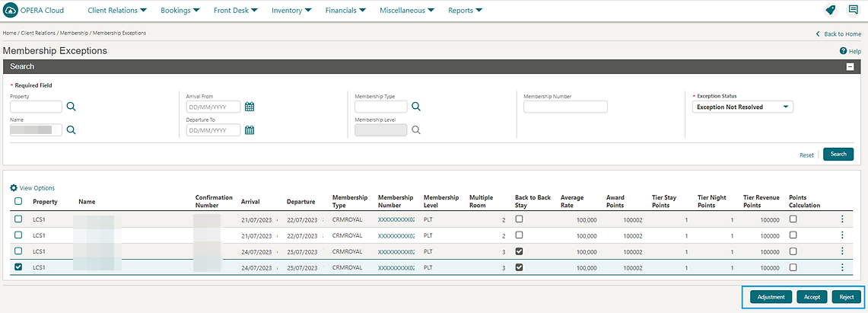Collapse the Search panel
868x313 pixels.
pos(850,67)
